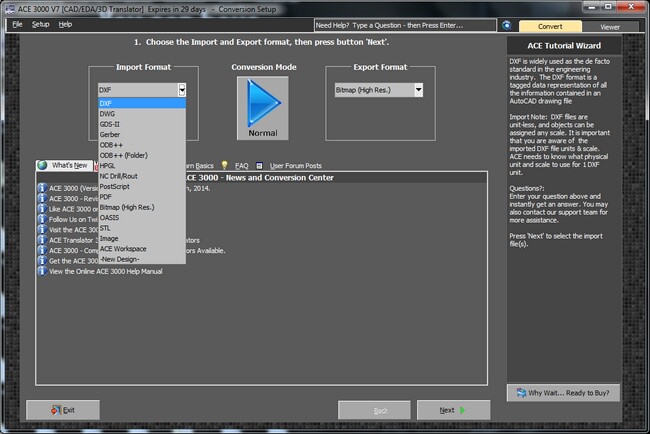Image resolution: width=650 pixels, height=434 pixels.
Task: Choose PDF import format
Action: pyautogui.click(x=142, y=197)
